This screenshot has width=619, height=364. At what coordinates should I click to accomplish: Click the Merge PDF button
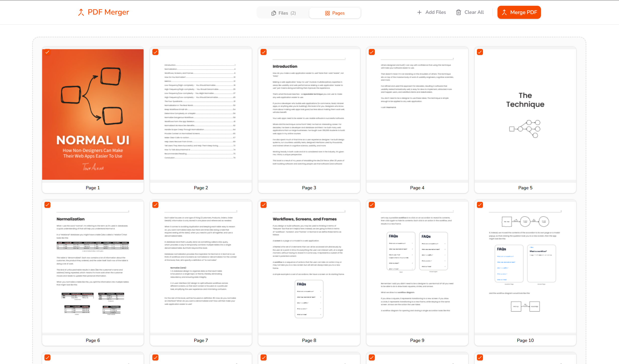point(519,12)
